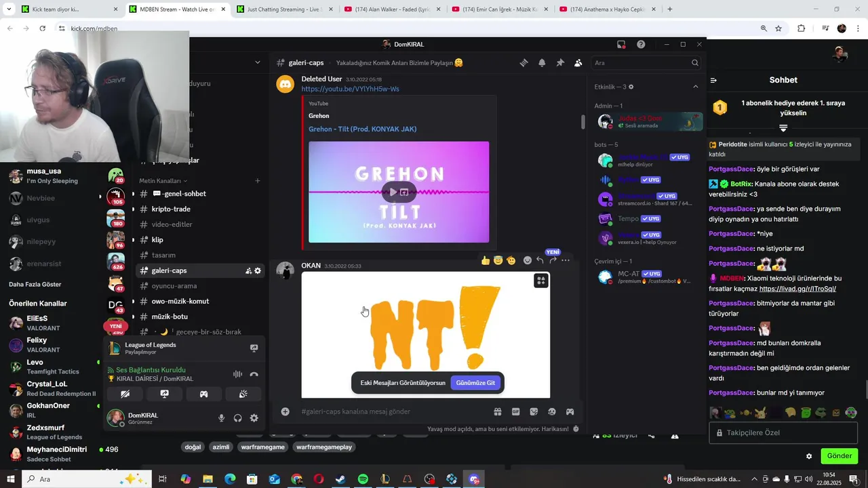868x488 pixels.
Task: Open Threads icon in galeri-caps header
Action: click(x=524, y=62)
